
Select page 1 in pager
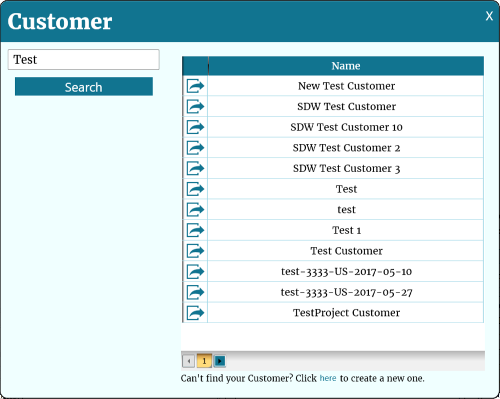point(204,361)
